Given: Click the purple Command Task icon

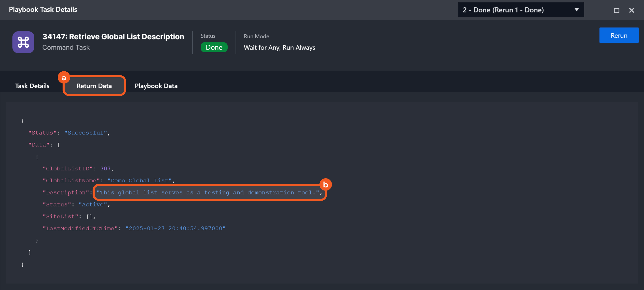Looking at the screenshot, I should (23, 42).
